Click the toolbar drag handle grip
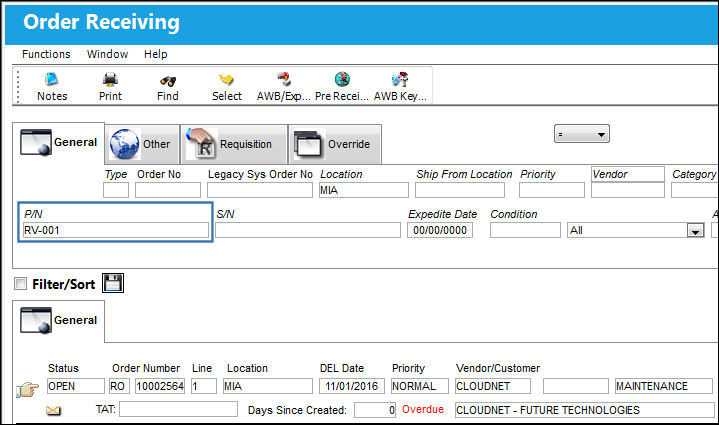719x425 pixels. click(x=17, y=86)
